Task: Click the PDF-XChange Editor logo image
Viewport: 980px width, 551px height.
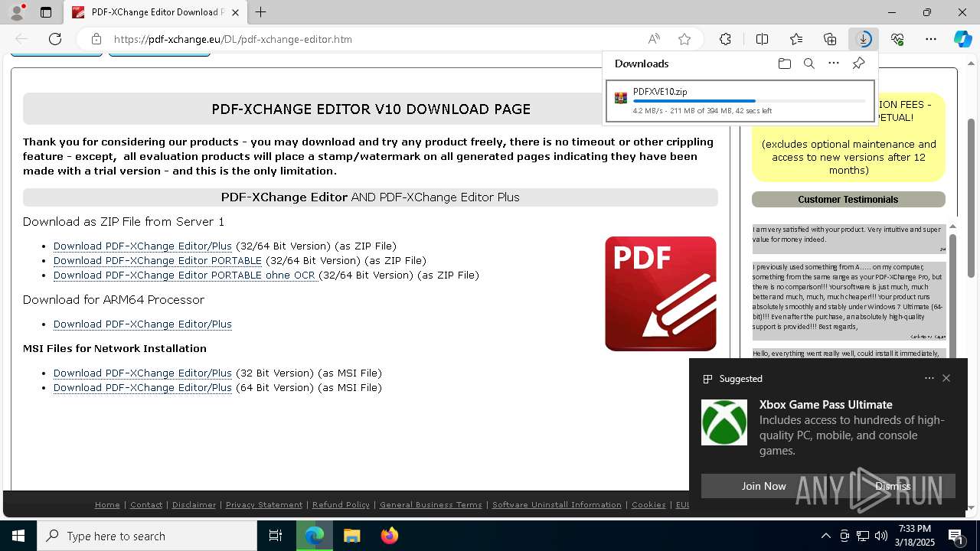Action: [x=661, y=294]
